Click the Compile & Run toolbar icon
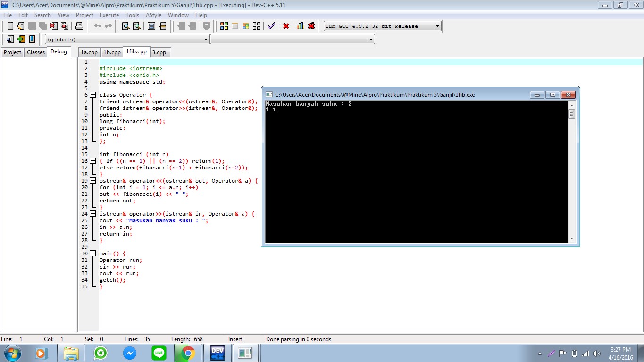Image resolution: width=644 pixels, height=362 pixels. [x=246, y=26]
